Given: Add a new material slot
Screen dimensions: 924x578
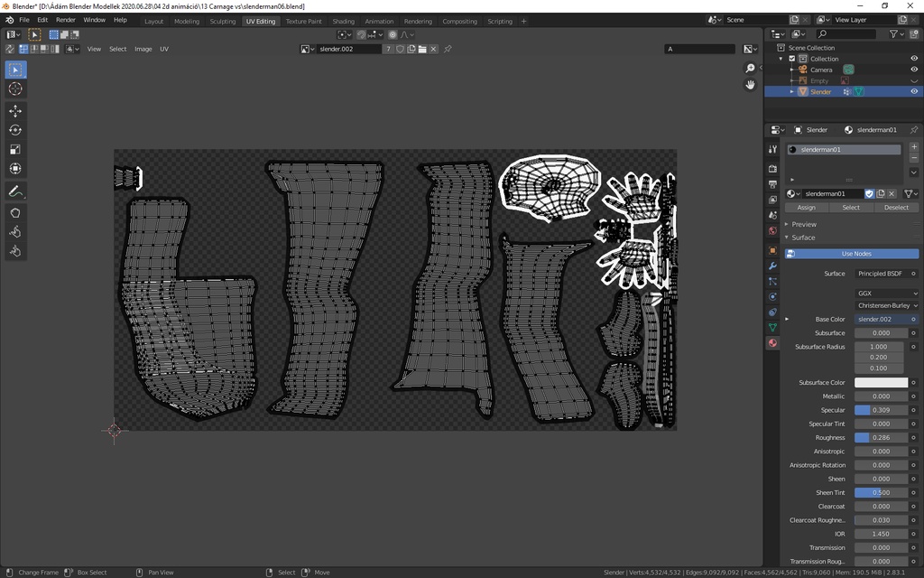Looking at the screenshot, I should point(914,147).
